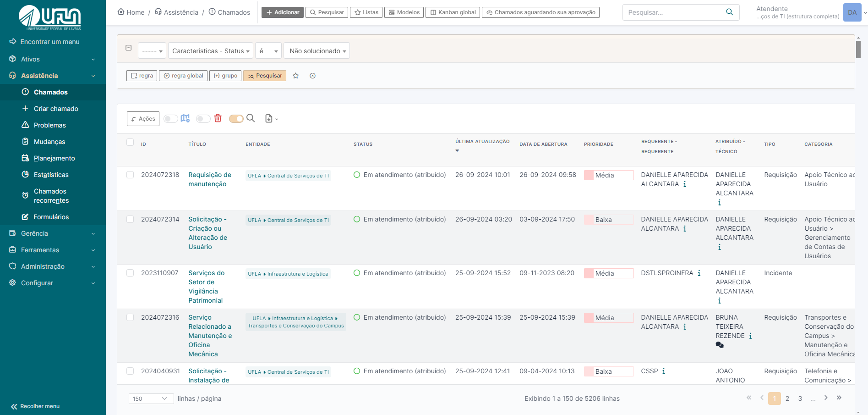Click Encontrar um menu arrow icon
Image resolution: width=868 pixels, height=415 pixels.
coord(13,41)
